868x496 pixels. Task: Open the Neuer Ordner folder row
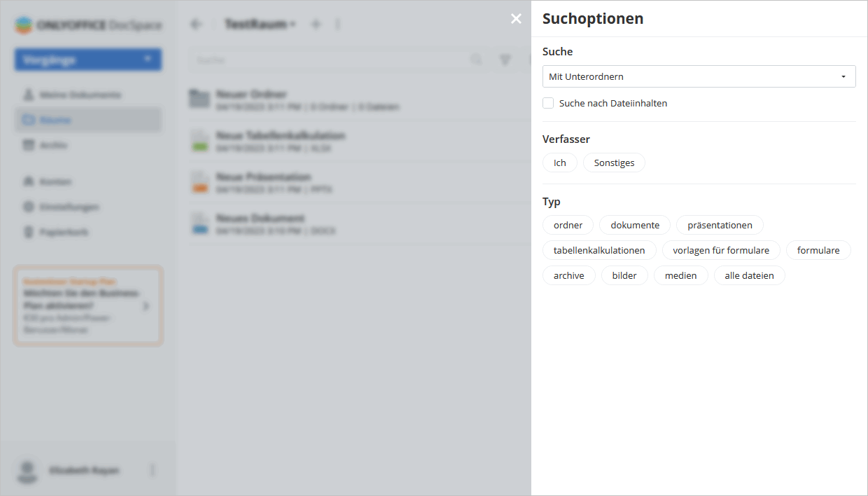(359, 100)
